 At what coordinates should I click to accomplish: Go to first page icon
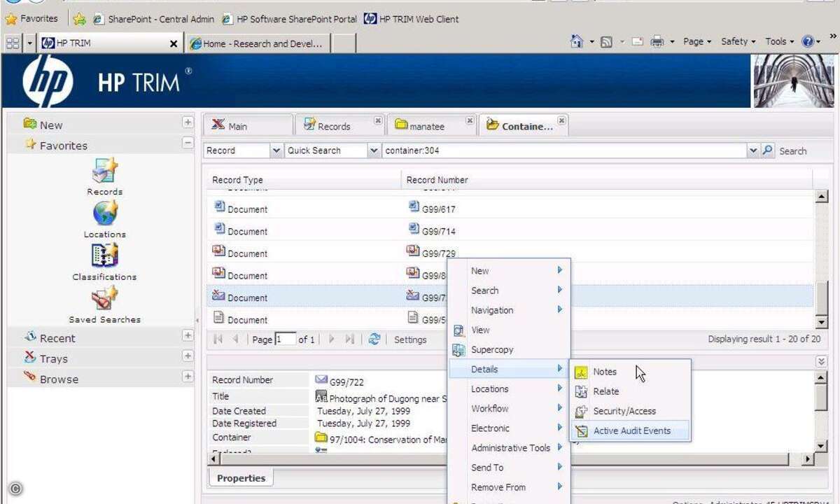[218, 339]
